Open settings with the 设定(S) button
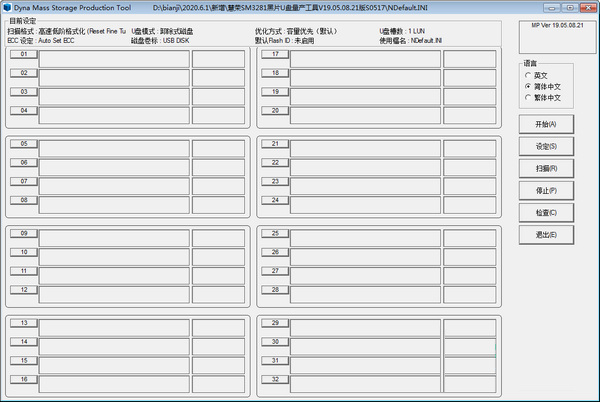This screenshot has width=600, height=402. tap(546, 146)
